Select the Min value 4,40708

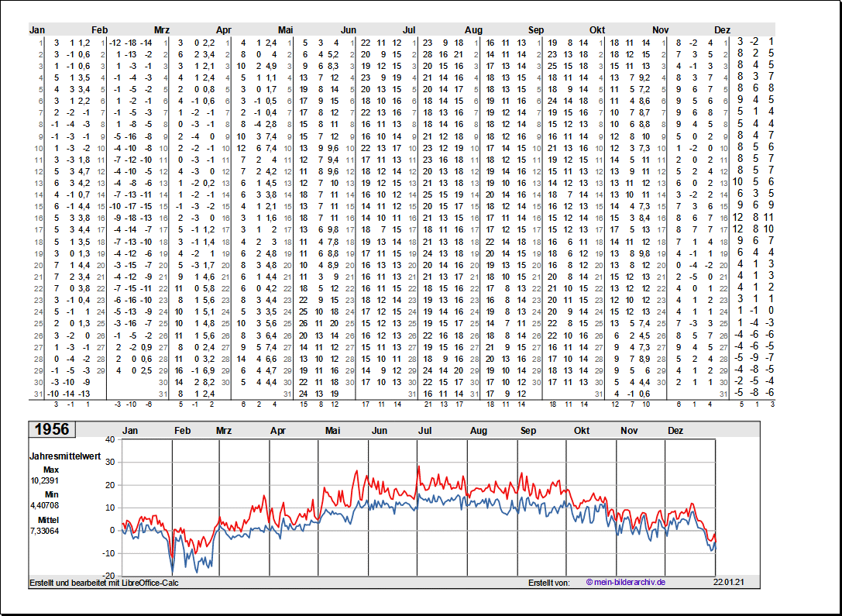click(45, 504)
